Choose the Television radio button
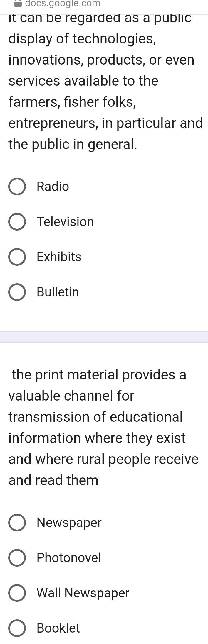Image resolution: width=208 pixels, height=644 pixels. pos(17,222)
